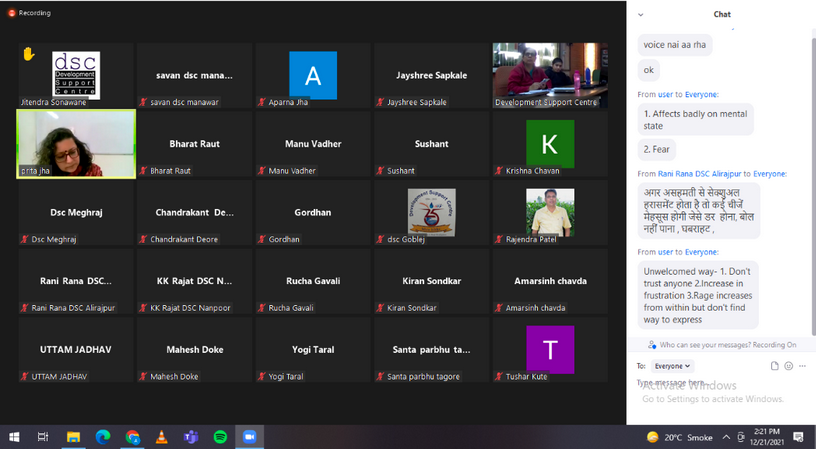816x449 pixels.
Task: Click the muted mic icon on Tushar Kute
Action: (x=499, y=377)
